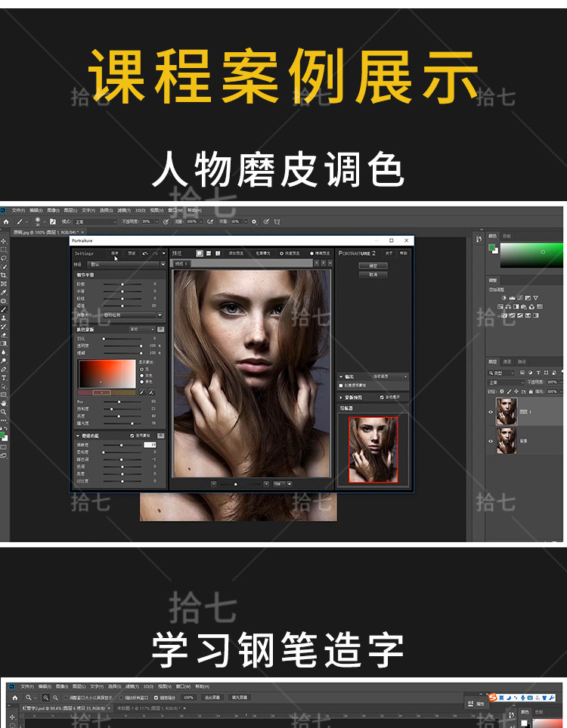Select the Clone Stamp tool
567x728 pixels.
4,318
